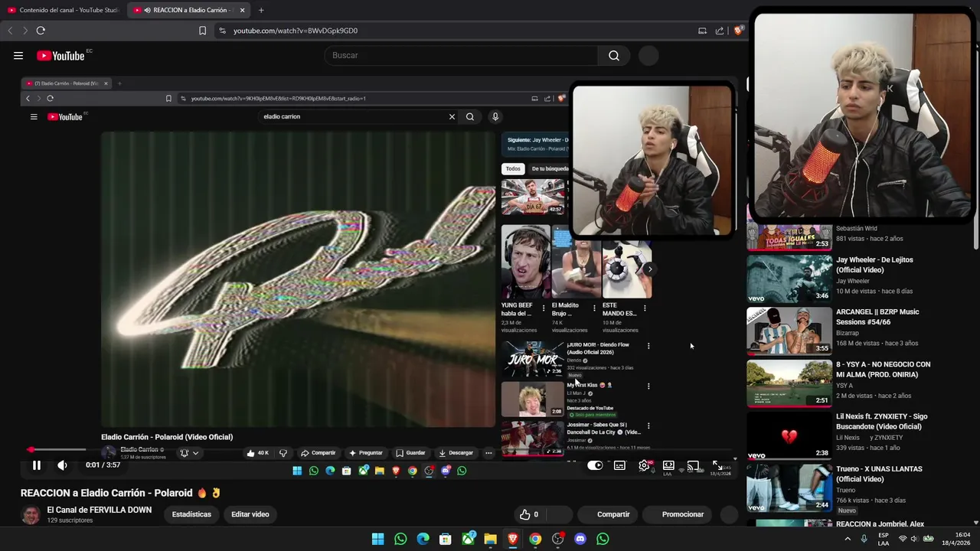Open site information icon beside the URL
Viewport: 980px width, 551px height.
coord(222,31)
